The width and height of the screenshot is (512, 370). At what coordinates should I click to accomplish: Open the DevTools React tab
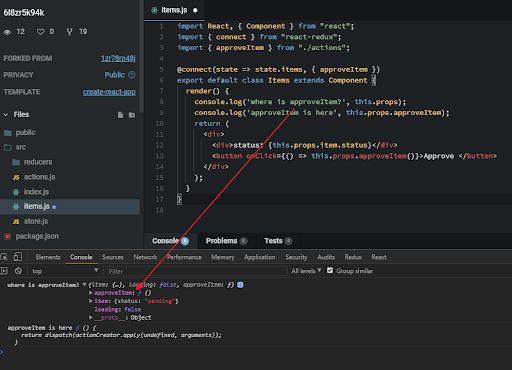click(379, 257)
